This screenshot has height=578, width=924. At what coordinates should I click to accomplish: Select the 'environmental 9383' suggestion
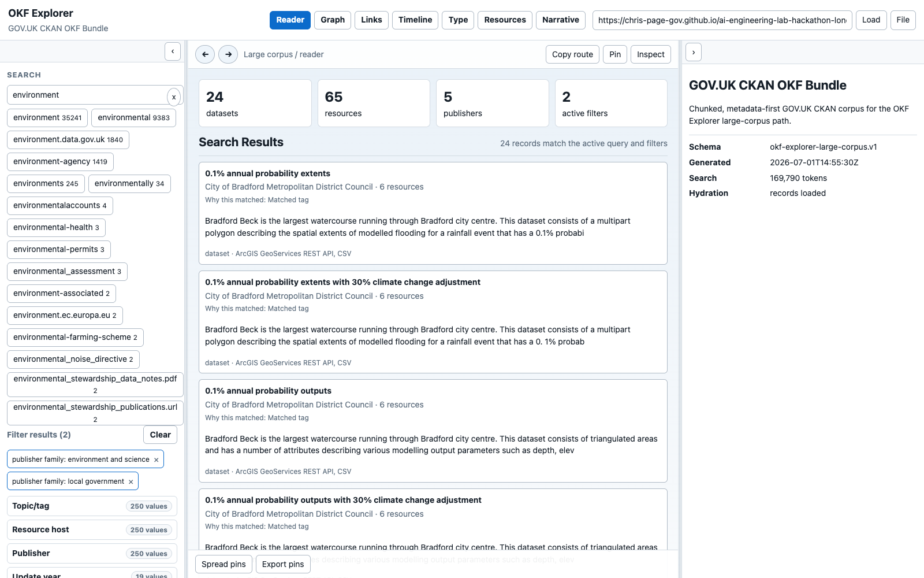pyautogui.click(x=133, y=118)
